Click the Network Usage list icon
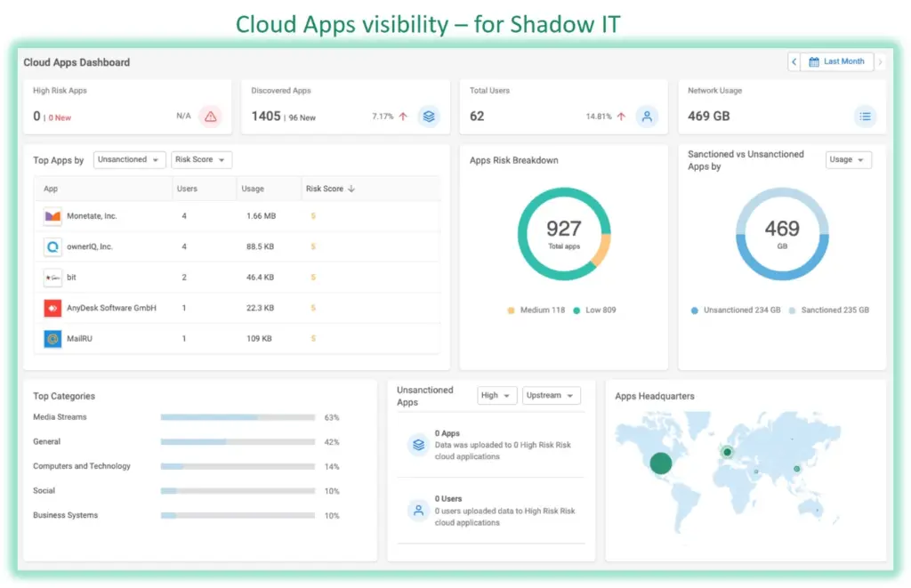Image resolution: width=911 pixels, height=588 pixels. pos(866,116)
